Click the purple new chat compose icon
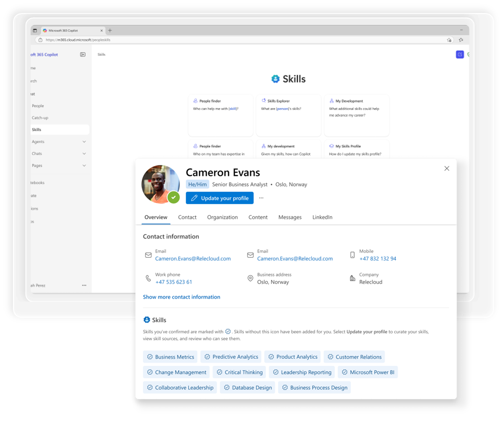The height and width of the screenshot is (428, 504). click(x=459, y=54)
